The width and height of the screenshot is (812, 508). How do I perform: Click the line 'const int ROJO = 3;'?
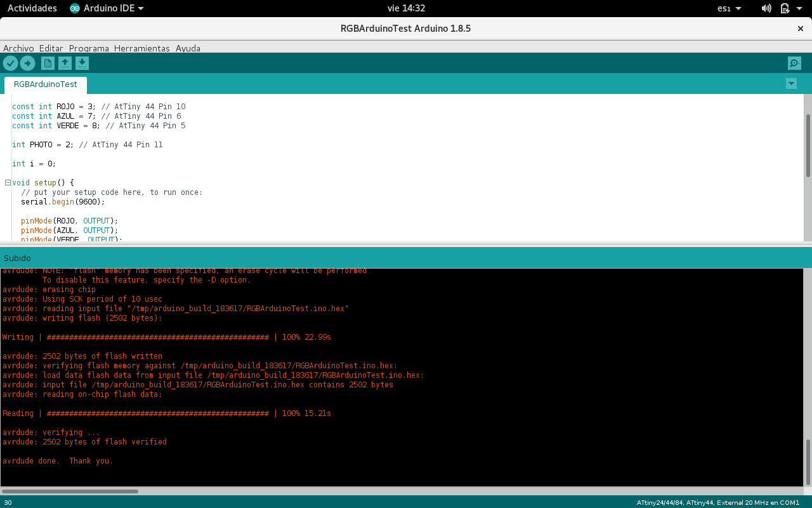click(98, 107)
